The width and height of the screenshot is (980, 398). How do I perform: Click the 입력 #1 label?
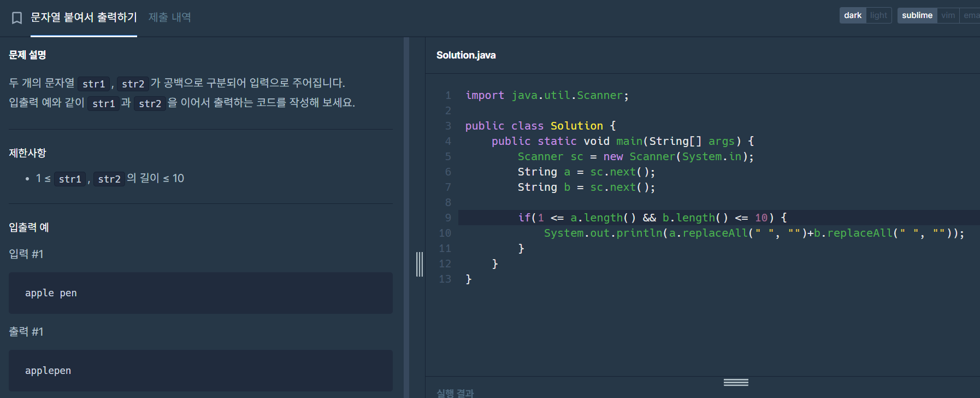pos(26,254)
